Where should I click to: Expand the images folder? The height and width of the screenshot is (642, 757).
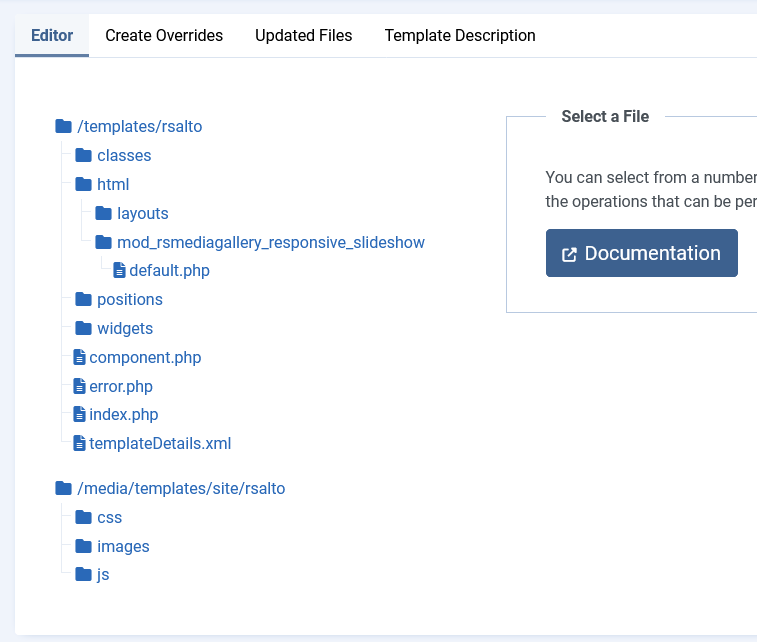coord(123,546)
